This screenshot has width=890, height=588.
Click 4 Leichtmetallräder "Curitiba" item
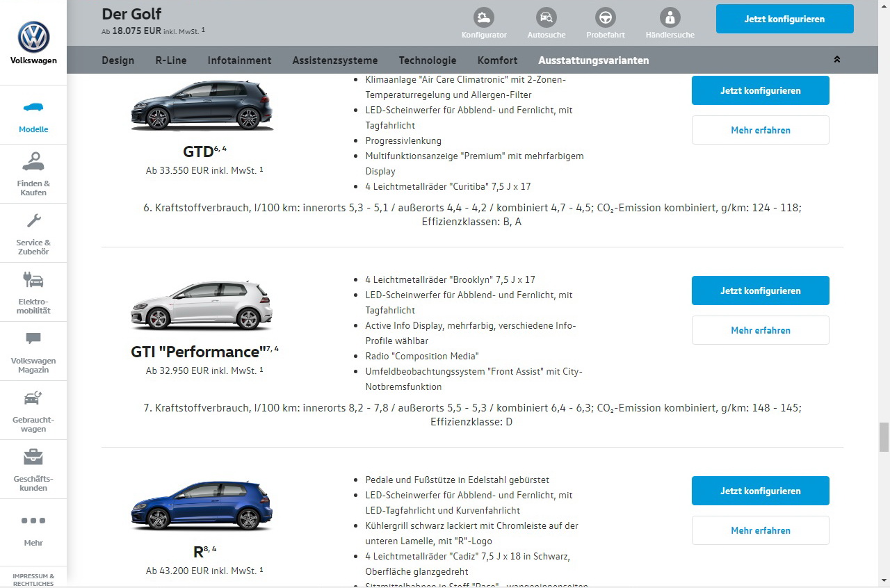coord(448,186)
